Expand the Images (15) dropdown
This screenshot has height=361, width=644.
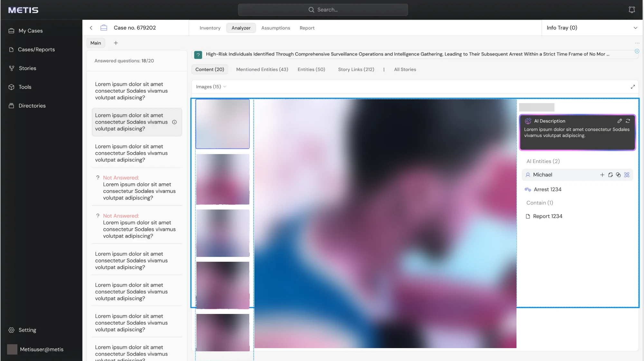tap(211, 87)
